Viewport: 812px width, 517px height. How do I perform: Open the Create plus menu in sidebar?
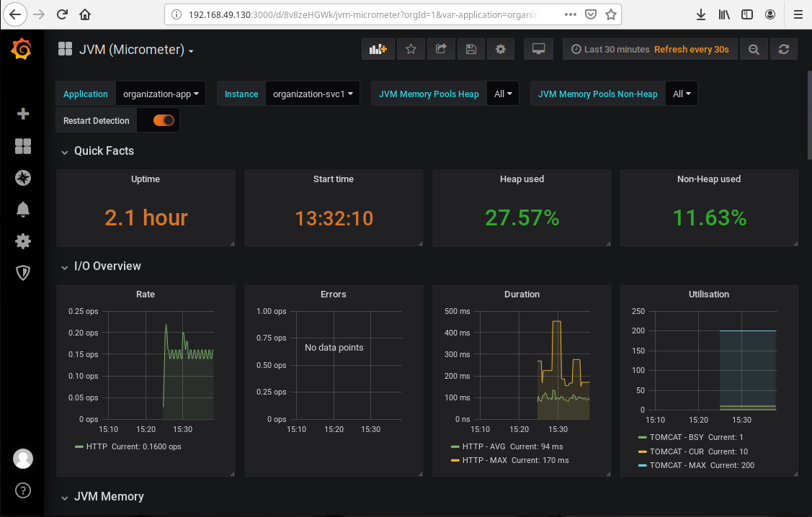(23, 114)
